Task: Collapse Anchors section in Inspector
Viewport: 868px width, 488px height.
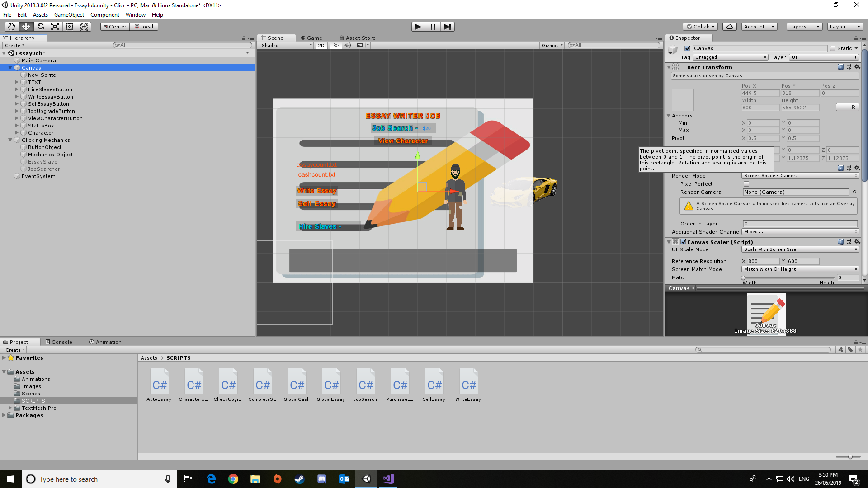Action: pos(668,116)
